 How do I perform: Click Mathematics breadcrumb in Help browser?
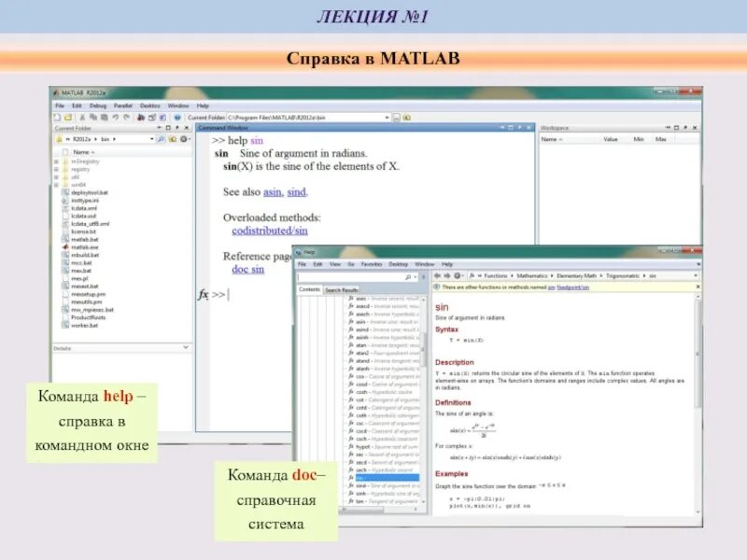532,275
